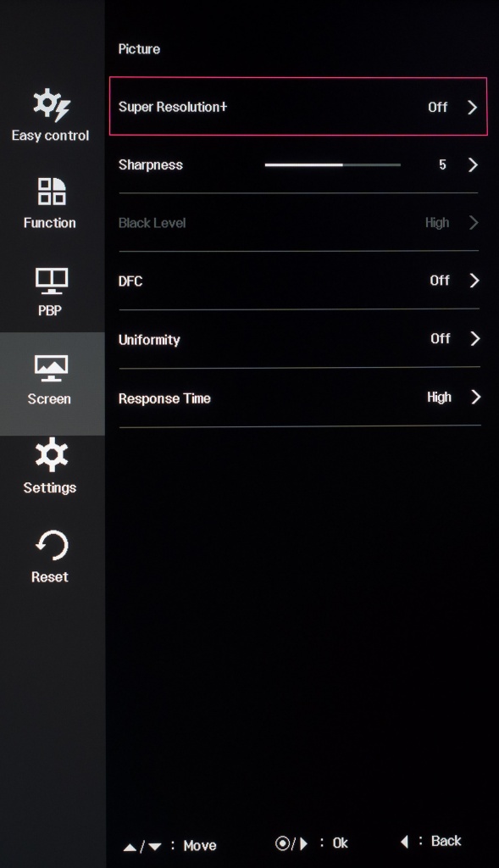The height and width of the screenshot is (868, 499).
Task: Expand the Response Time chevron
Action: pyautogui.click(x=475, y=397)
